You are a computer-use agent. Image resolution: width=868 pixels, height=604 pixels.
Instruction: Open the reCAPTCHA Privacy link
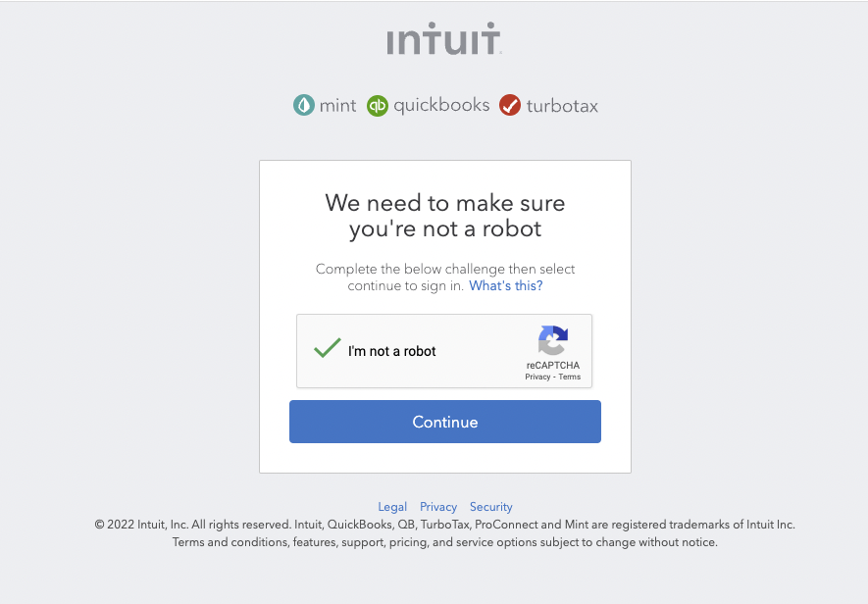pos(537,377)
